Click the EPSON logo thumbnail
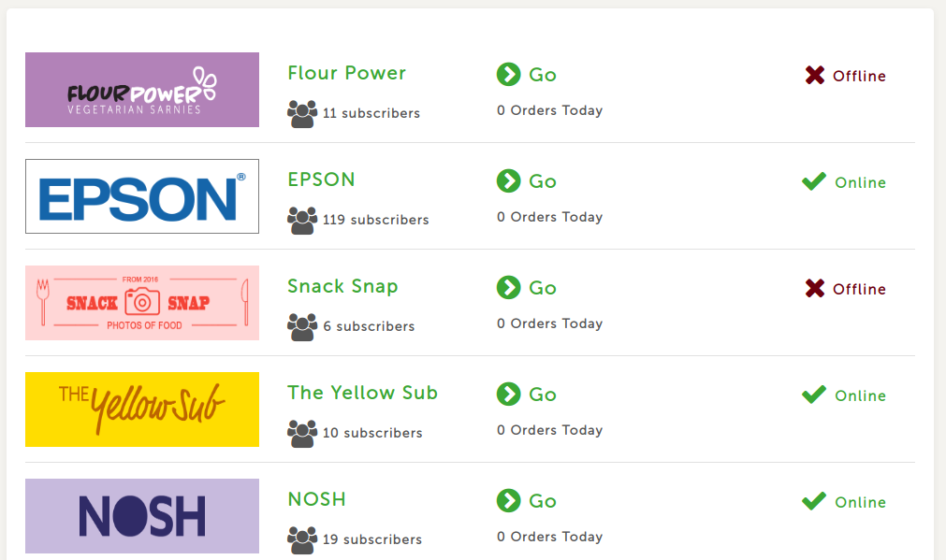 [142, 196]
